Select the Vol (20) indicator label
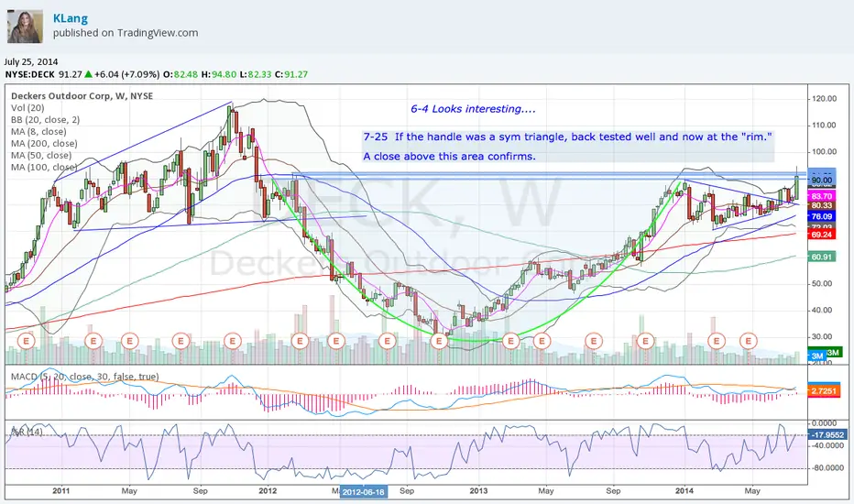The image size is (854, 504). [27, 108]
